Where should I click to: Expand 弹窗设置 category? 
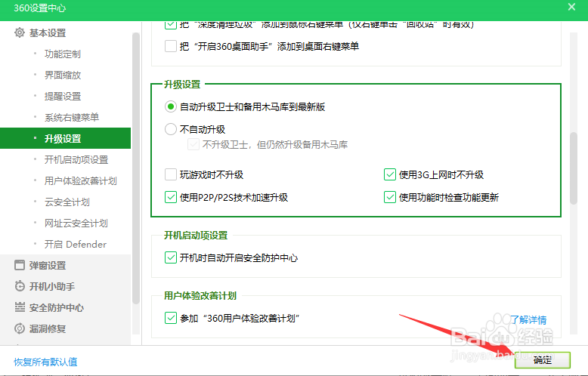pyautogui.click(x=48, y=265)
